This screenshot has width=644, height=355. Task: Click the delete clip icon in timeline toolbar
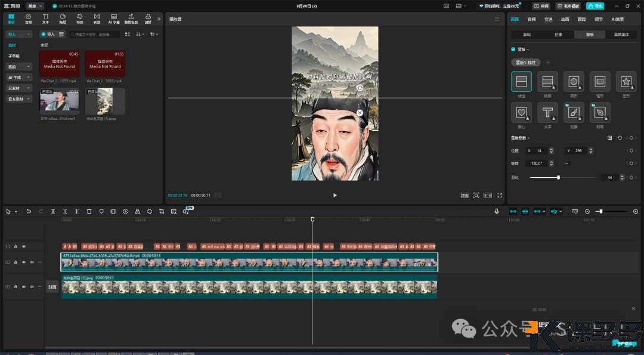(x=89, y=211)
